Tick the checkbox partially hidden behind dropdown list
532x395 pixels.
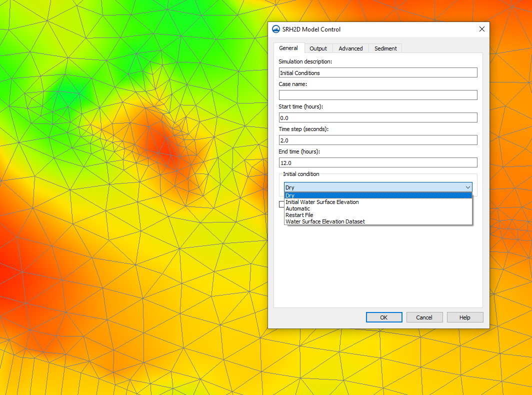[281, 203]
